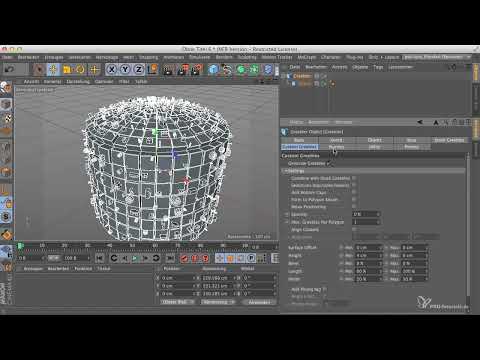Go back in Attribute Manager arrow
The height and width of the screenshot is (360, 480).
coord(420,122)
